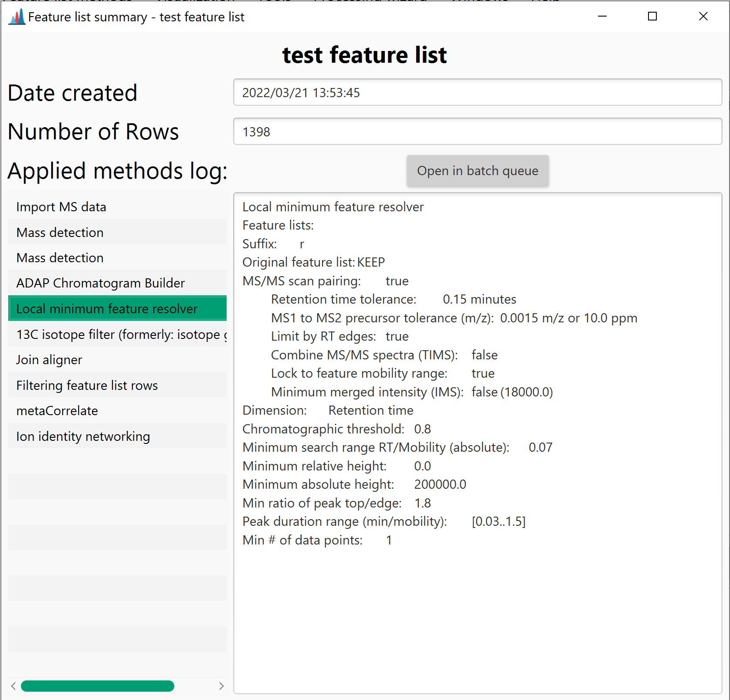Click the right arrow of the bottom scrollbar
The image size is (730, 700).
(x=222, y=686)
